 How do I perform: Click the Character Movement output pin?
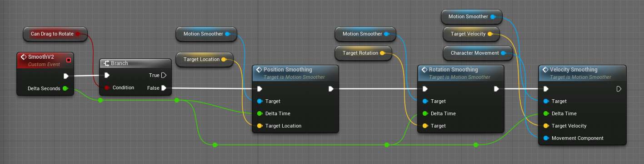[503, 53]
